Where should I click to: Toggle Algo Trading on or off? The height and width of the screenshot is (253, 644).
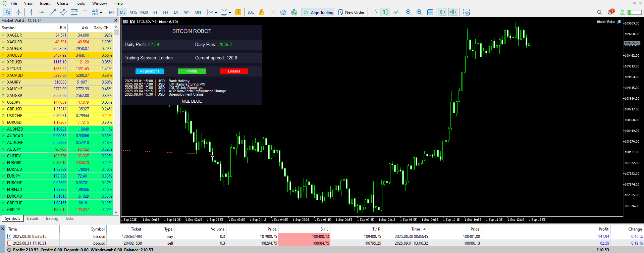click(x=318, y=12)
